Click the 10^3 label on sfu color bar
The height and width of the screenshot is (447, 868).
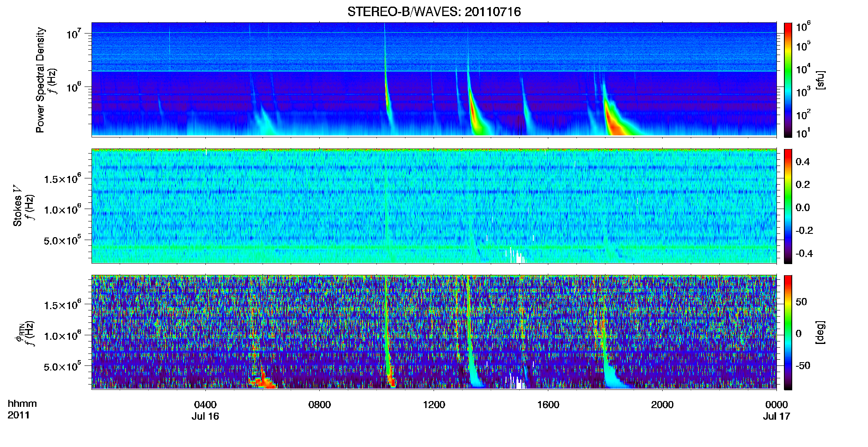click(x=803, y=91)
